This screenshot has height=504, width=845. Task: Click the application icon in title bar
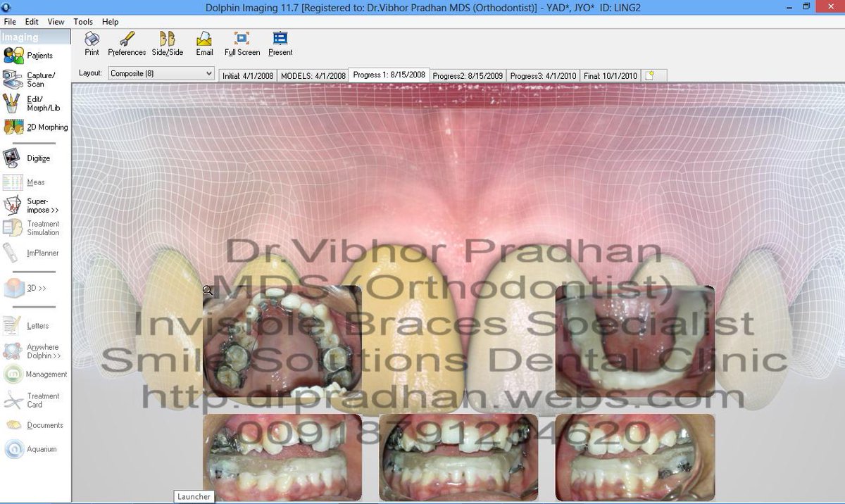6,7
